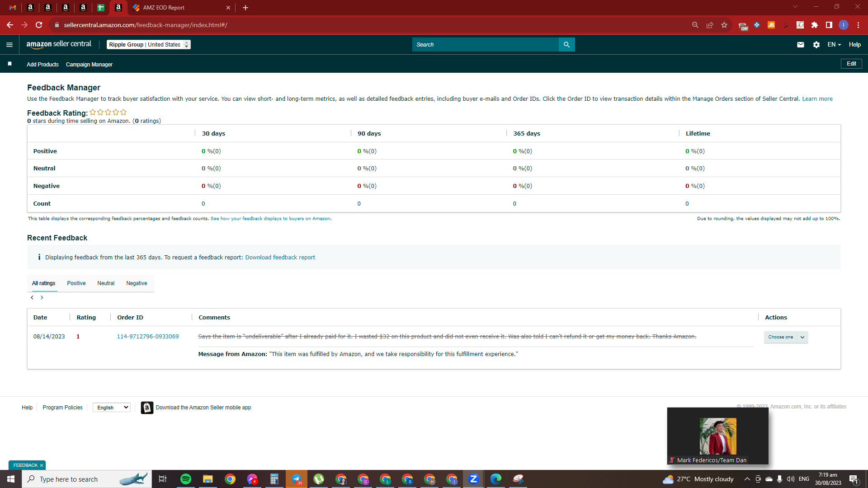Open the footer Help link
Screen dimensions: 868x488
point(27,408)
